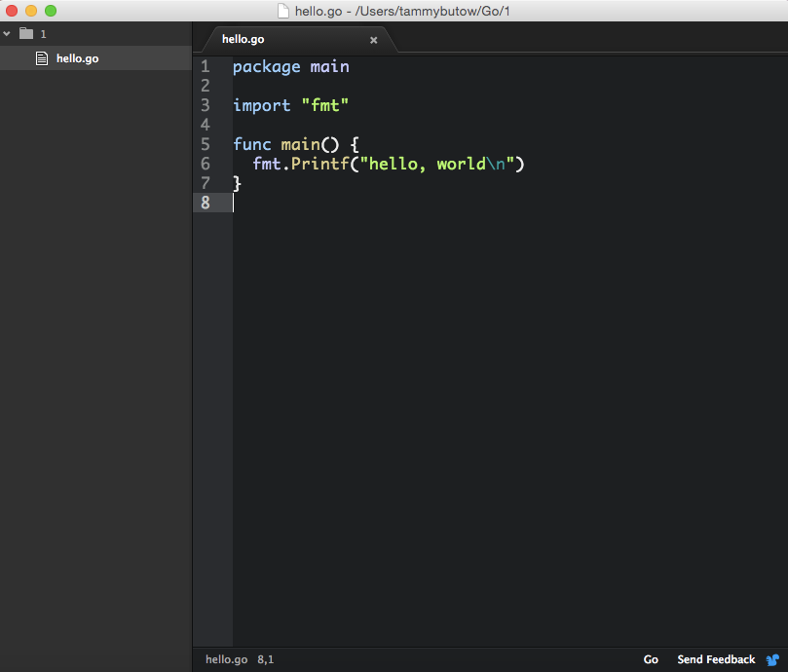Click the document icon in title bar

coord(283,11)
